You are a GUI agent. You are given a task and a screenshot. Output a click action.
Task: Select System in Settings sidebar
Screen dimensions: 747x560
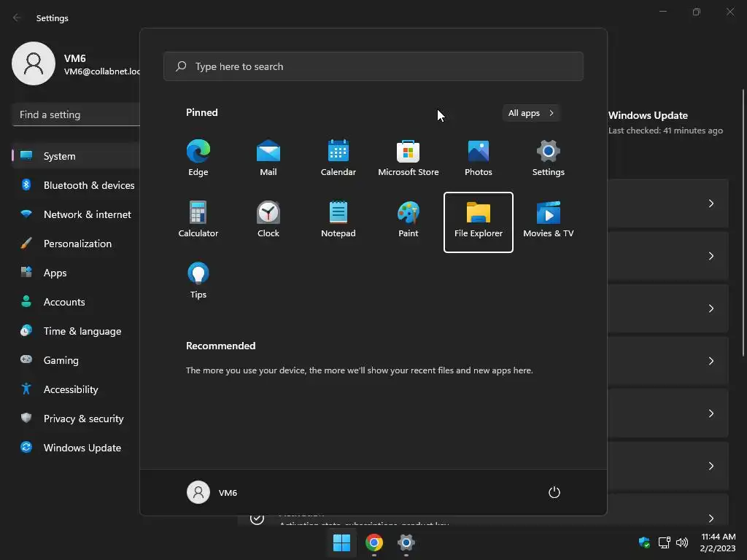pos(76,156)
